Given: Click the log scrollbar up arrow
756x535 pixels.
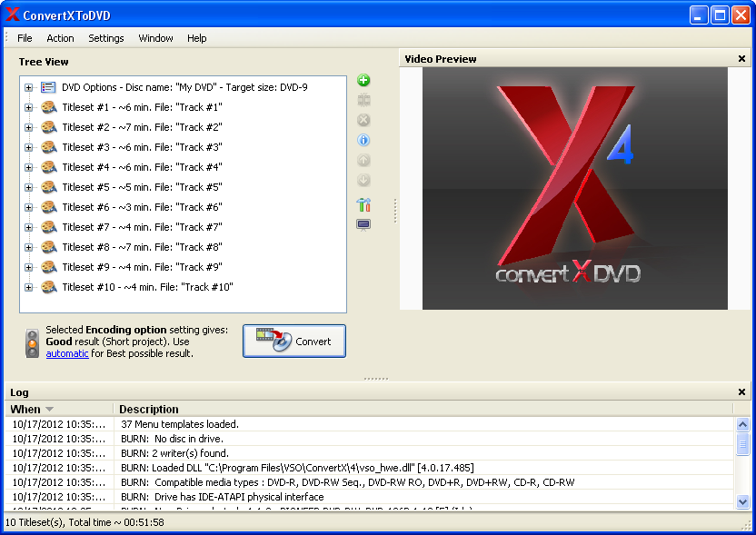Looking at the screenshot, I should (742, 424).
